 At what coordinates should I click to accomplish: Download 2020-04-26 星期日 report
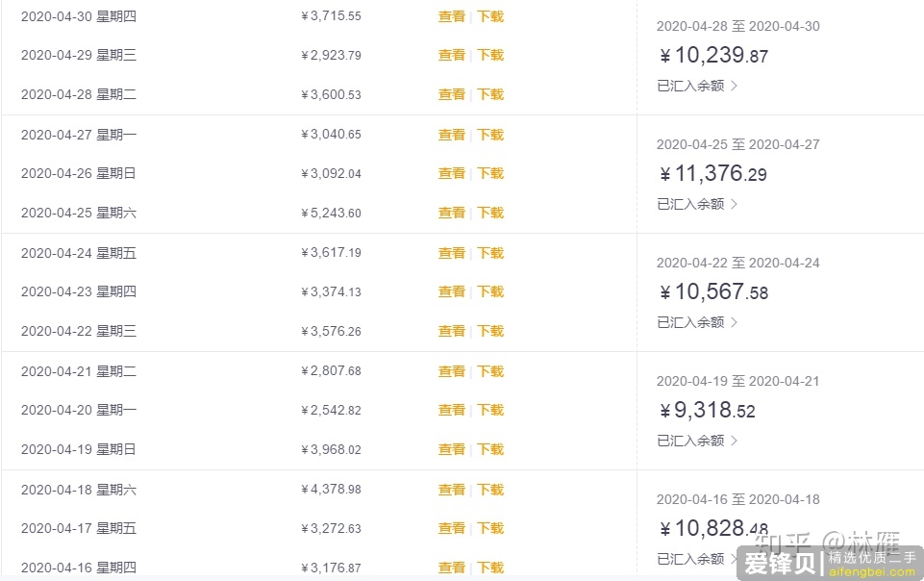click(x=490, y=173)
